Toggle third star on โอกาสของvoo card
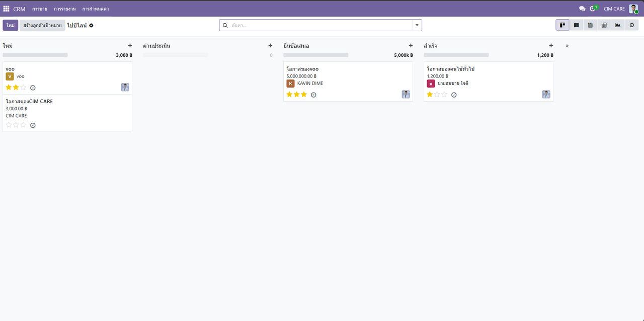The height and width of the screenshot is (321, 644). click(x=304, y=95)
